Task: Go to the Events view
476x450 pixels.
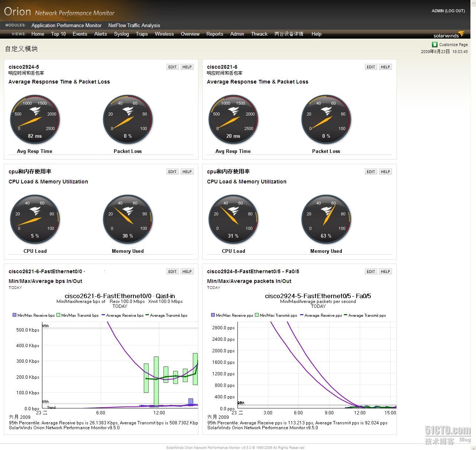Action: 80,34
